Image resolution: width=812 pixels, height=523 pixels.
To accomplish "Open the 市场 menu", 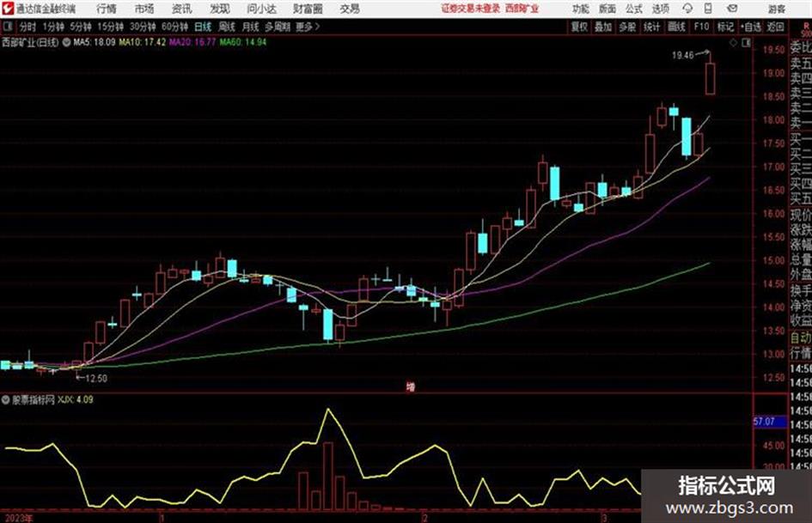I will click(x=144, y=9).
